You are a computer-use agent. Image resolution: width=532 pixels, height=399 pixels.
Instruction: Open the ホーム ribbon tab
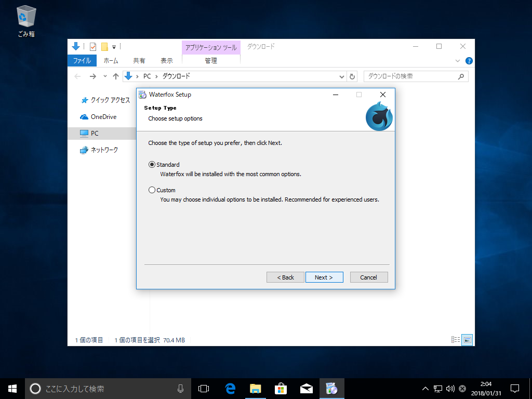coord(111,61)
